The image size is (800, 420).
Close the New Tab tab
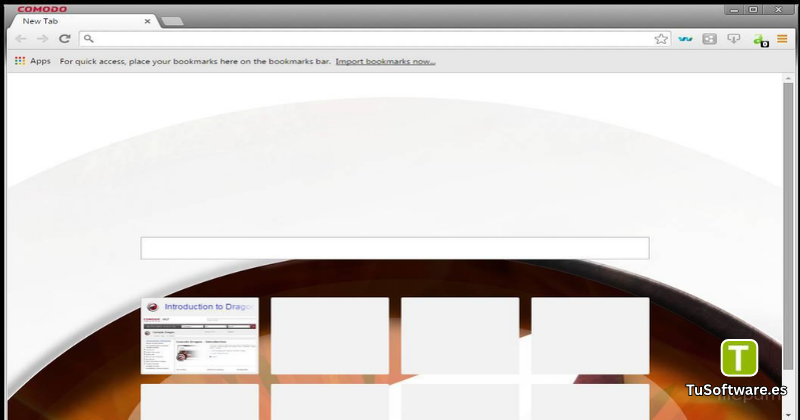click(147, 21)
